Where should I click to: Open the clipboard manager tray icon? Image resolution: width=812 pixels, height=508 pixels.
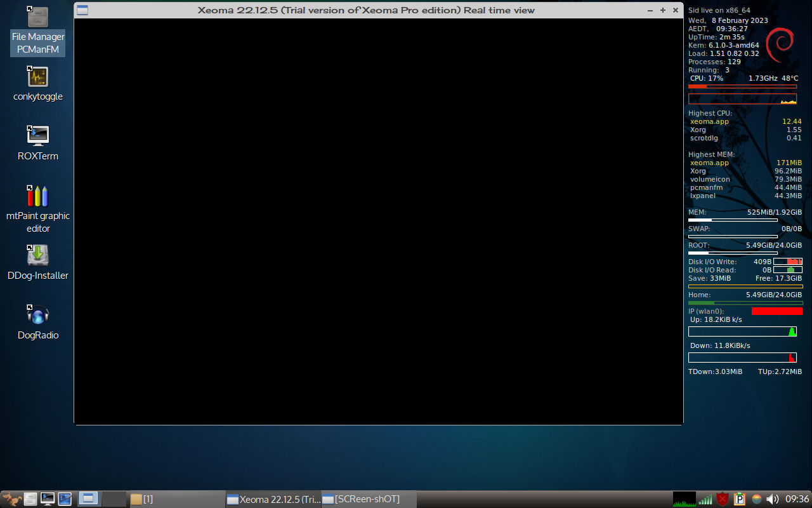tap(740, 499)
